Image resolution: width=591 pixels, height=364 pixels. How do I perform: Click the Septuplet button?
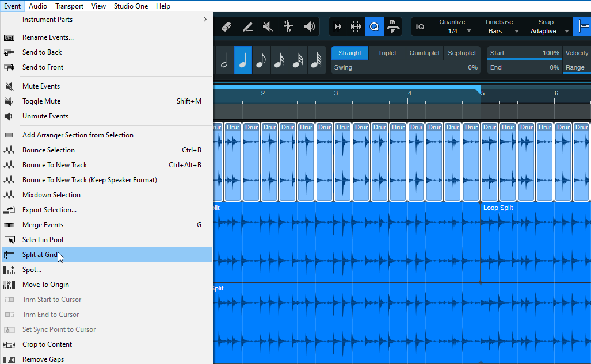(462, 53)
